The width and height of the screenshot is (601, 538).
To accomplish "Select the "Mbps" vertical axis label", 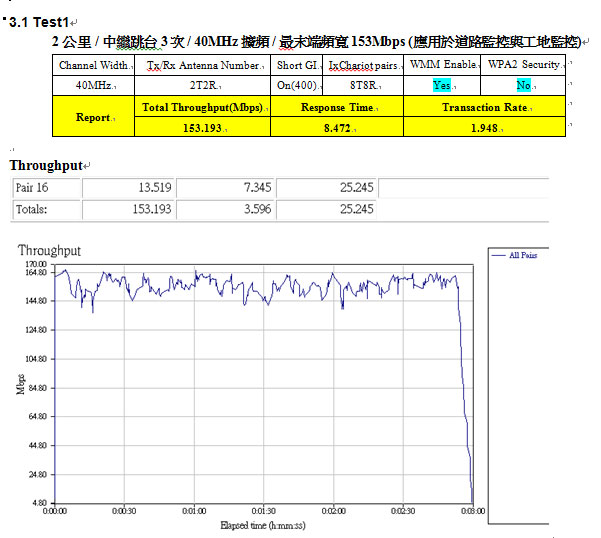I will (21, 384).
